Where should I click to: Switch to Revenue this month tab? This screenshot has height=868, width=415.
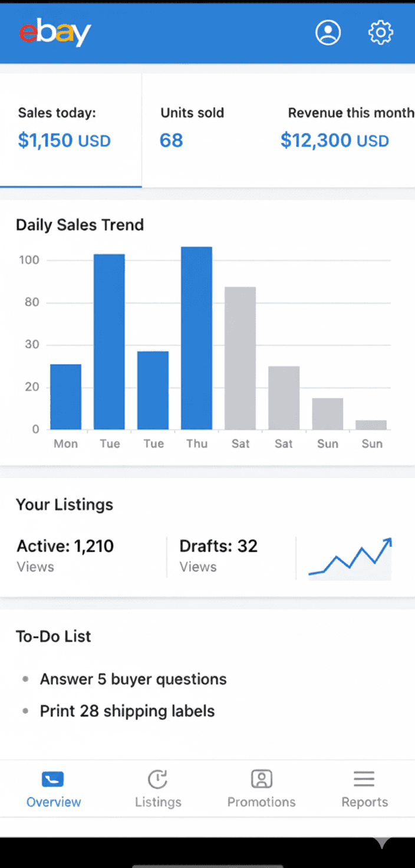coord(348,128)
